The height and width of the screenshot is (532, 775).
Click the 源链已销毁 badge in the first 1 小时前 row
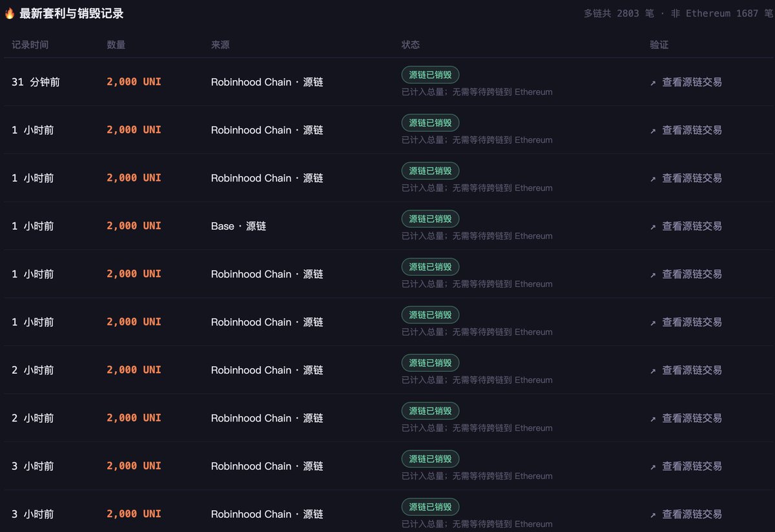click(x=430, y=123)
